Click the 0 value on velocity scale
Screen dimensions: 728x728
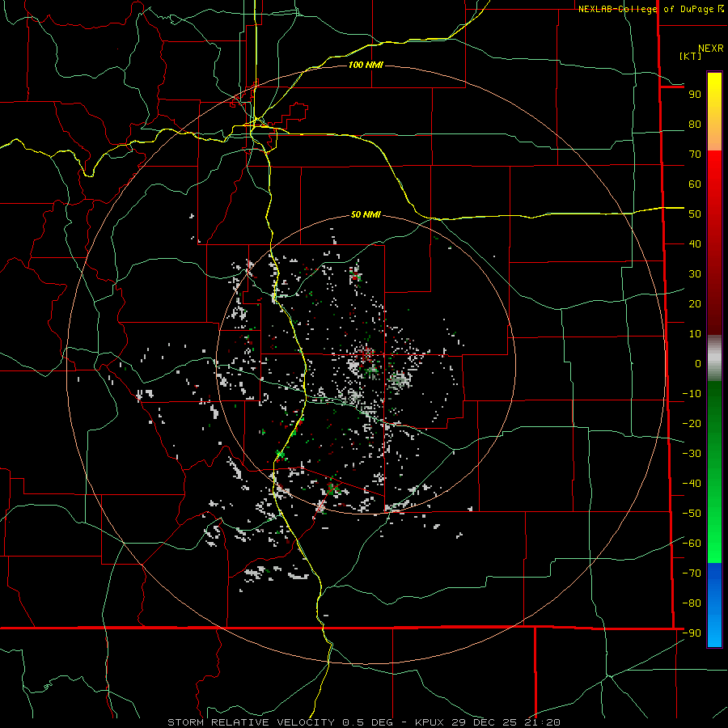point(698,364)
